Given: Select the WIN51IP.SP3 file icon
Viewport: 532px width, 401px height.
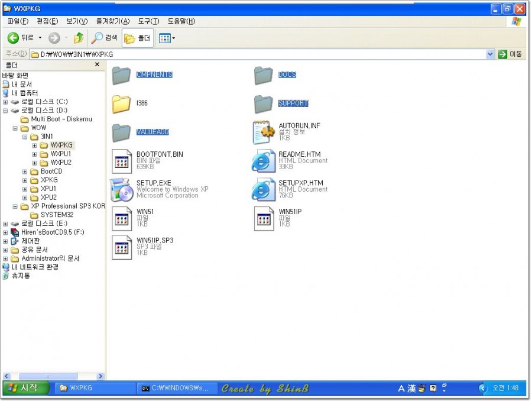Looking at the screenshot, I should point(121,247).
